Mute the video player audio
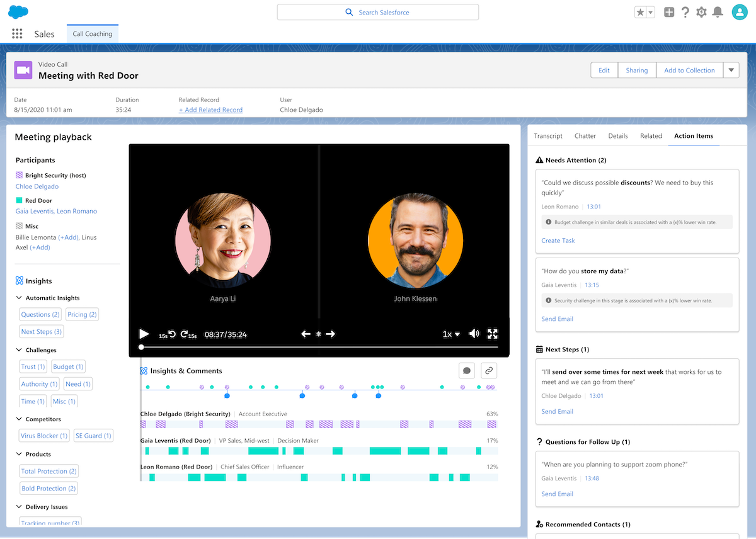The width and height of the screenshot is (756, 539). coord(474,334)
